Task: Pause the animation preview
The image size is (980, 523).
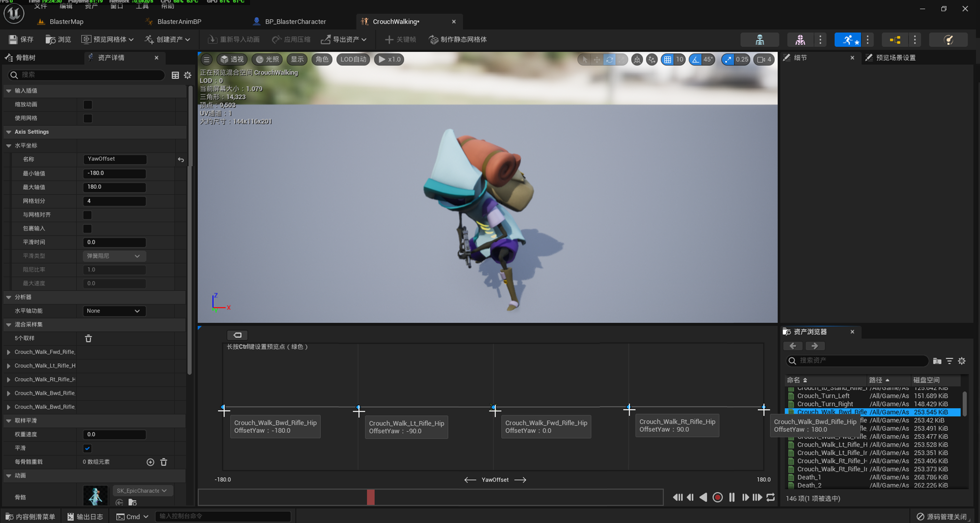Action: (732, 497)
